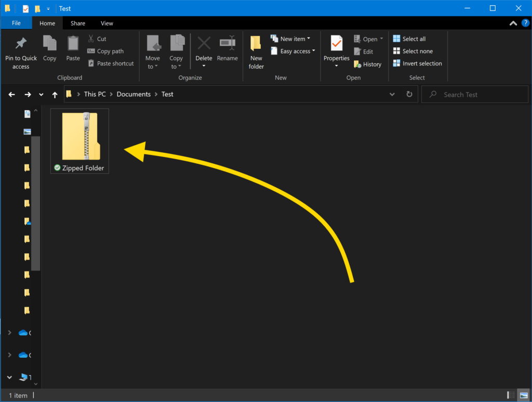Switch to the Home ribbon tab
This screenshot has width=532, height=402.
pos(47,23)
